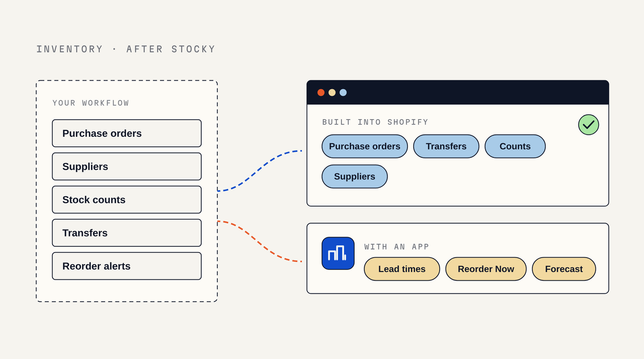The image size is (644, 359).
Task: Click the With an App label
Action: 397,247
